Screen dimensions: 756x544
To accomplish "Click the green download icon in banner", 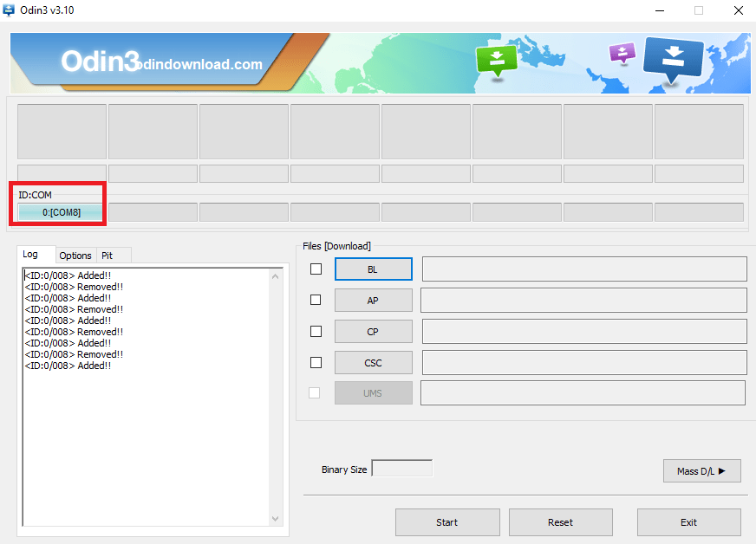I will pos(496,62).
